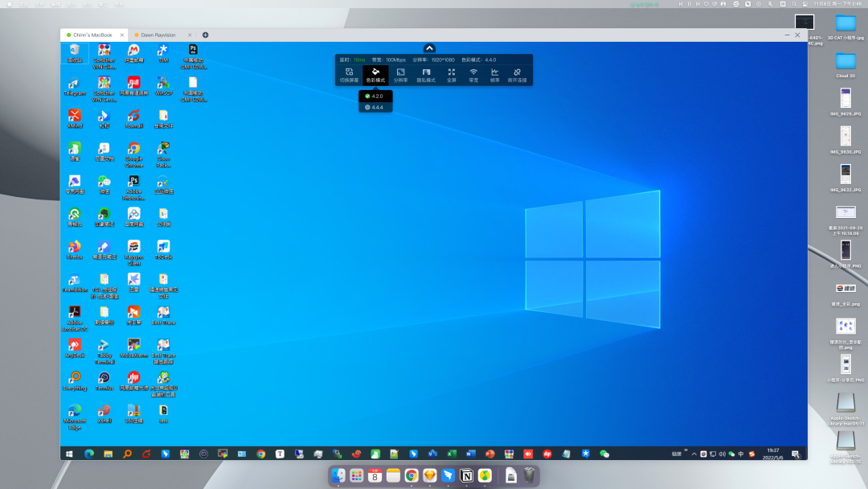
Task: Select the Best Trace desktop shortcut
Action: 163,315
